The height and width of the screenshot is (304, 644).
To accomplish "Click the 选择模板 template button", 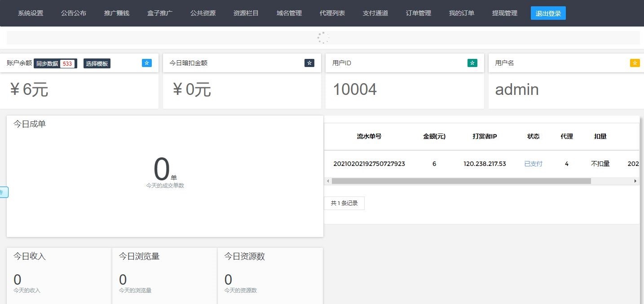I will point(97,63).
